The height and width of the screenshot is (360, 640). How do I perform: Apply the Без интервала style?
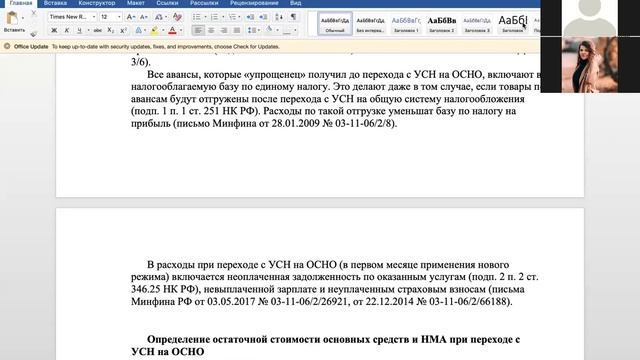pos(370,24)
